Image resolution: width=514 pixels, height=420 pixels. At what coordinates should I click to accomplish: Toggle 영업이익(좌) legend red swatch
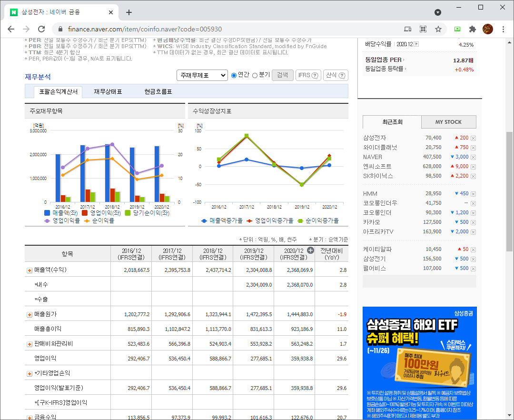click(85, 213)
